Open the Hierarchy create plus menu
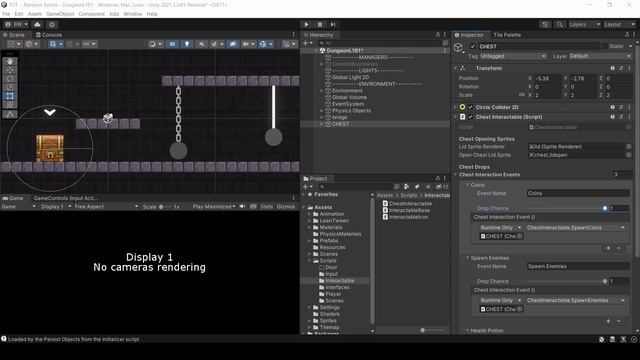Viewport: 640px width, 360px height. pyautogui.click(x=307, y=43)
